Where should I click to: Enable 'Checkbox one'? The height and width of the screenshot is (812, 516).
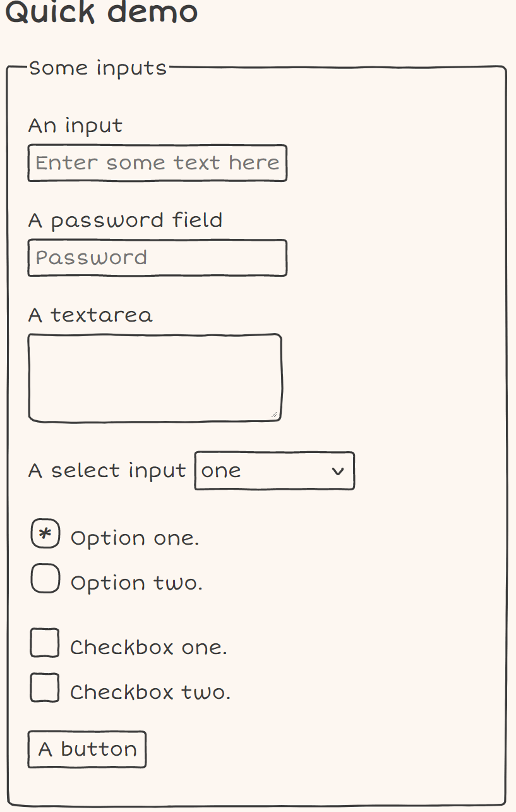coord(45,643)
